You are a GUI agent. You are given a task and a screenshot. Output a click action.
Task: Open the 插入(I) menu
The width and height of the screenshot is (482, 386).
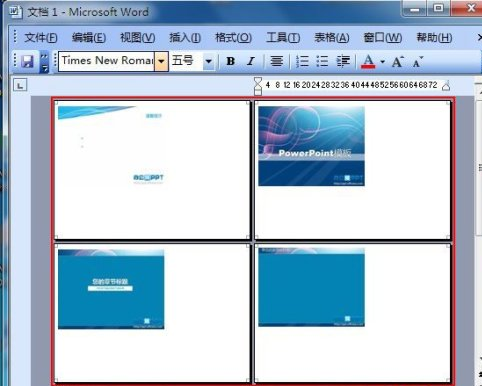click(185, 37)
